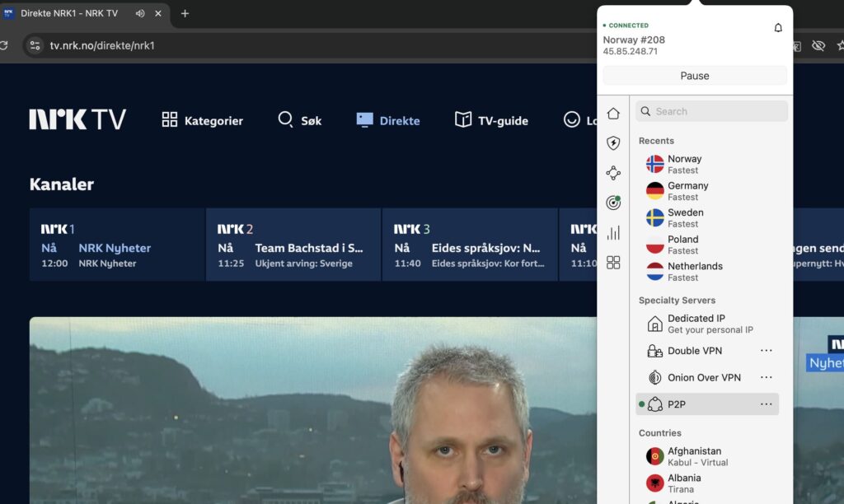Open the VPN home panel icon
Screen dimensions: 844x504
point(613,114)
